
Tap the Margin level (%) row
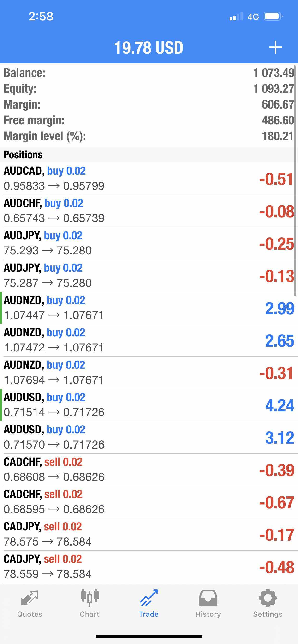point(148,136)
